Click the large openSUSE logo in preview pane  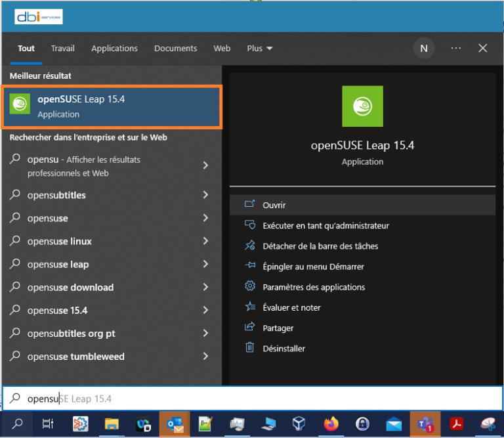[362, 106]
